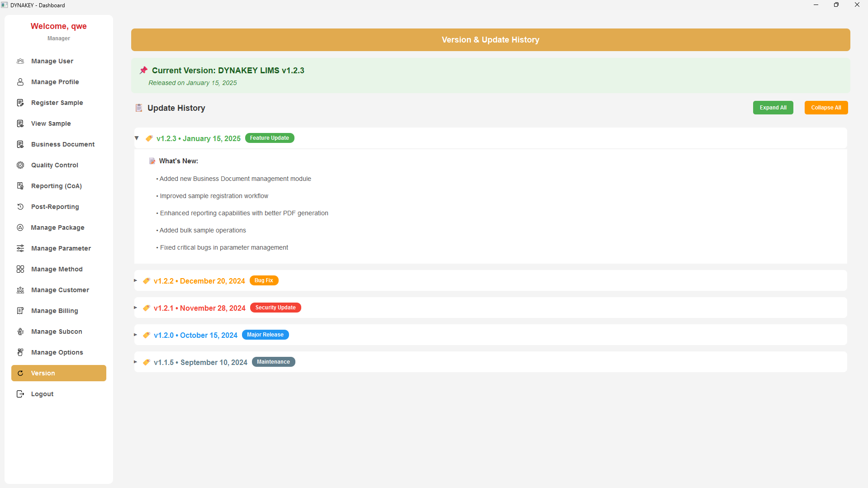The image size is (868, 488).
Task: Expand the v1.1.5 Maintenance entry
Action: coord(136,362)
